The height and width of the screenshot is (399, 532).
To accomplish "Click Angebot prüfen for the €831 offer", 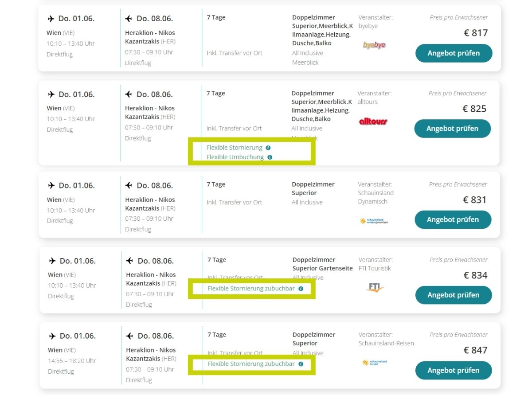I will [x=453, y=219].
